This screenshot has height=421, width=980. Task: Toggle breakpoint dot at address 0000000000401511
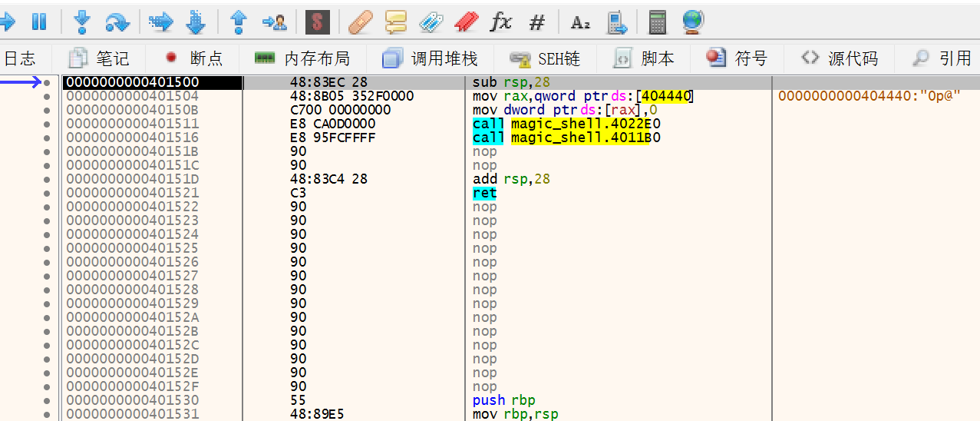(x=48, y=124)
